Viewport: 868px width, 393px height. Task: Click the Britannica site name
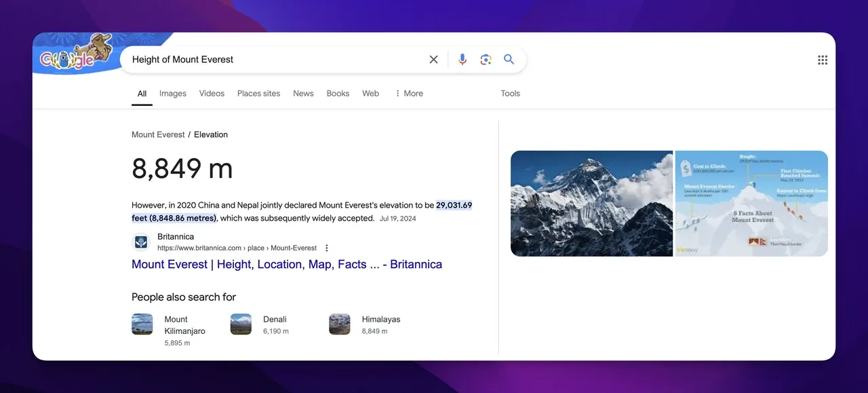(x=176, y=237)
